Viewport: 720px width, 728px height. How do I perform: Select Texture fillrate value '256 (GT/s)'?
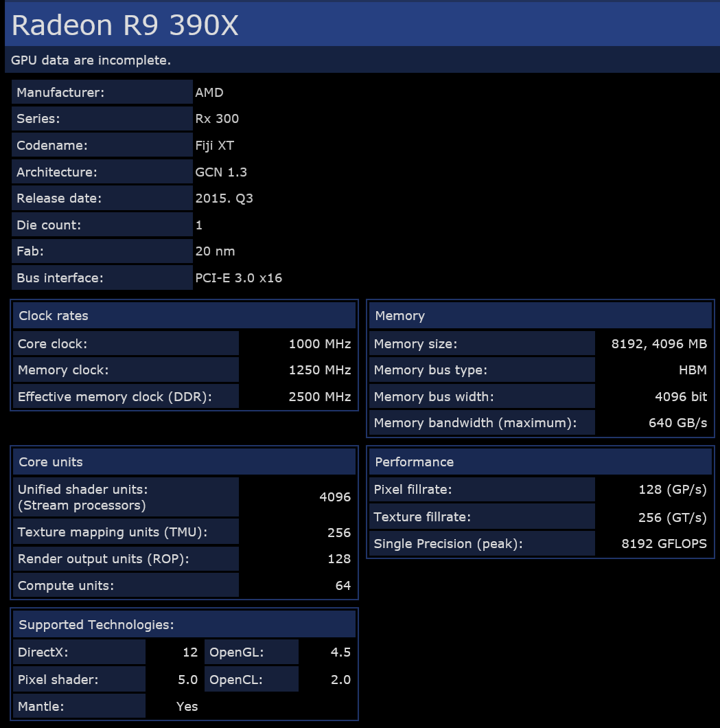pos(673,518)
